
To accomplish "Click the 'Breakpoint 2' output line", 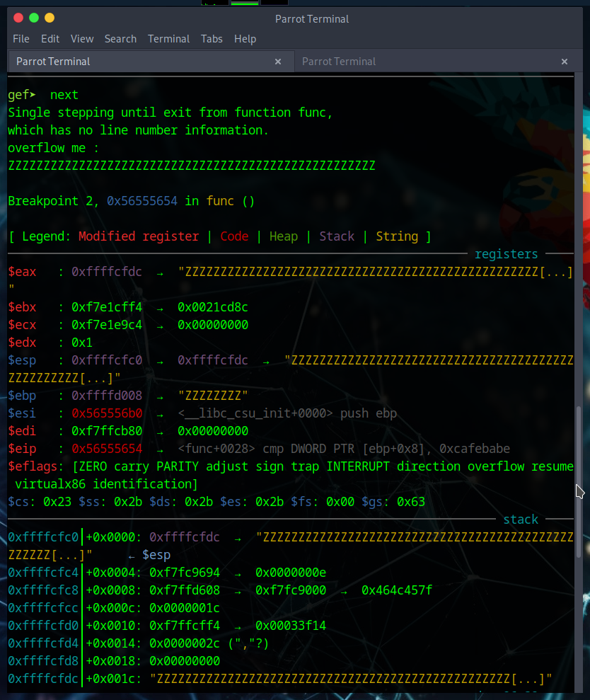I will (131, 201).
